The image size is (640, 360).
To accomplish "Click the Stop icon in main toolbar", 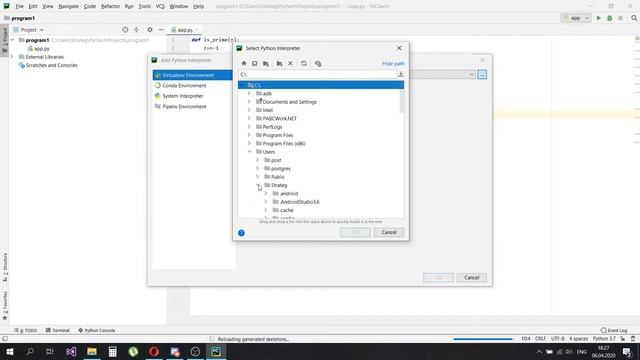I will point(620,18).
